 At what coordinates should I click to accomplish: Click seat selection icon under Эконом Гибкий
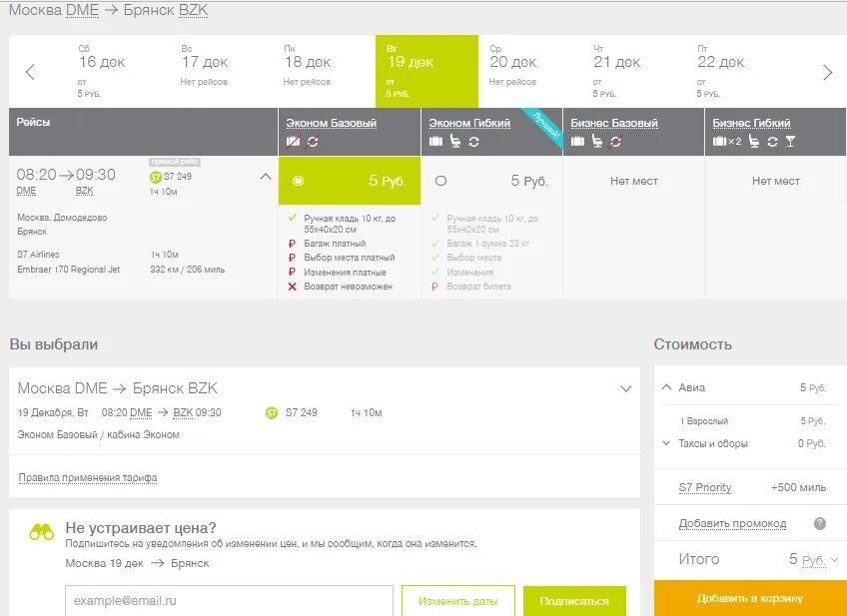(455, 142)
